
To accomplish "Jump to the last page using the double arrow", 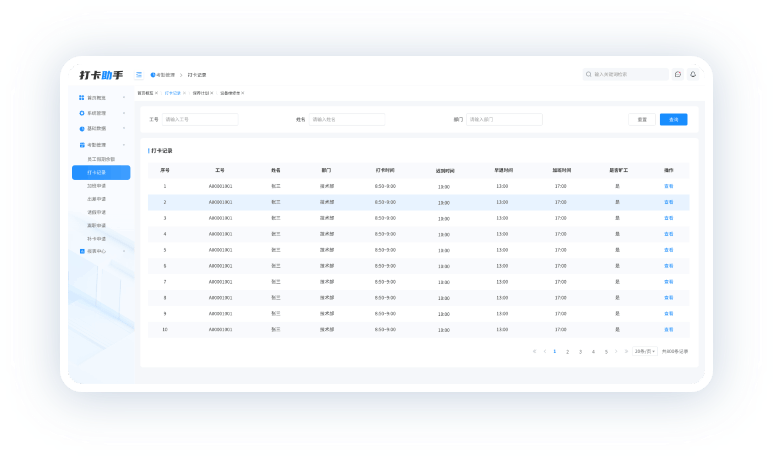I will pos(628,351).
